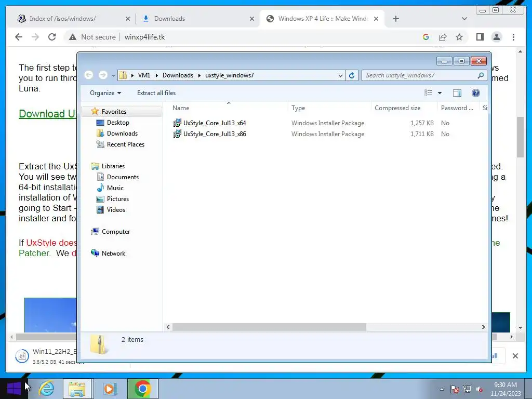Click VM1 in the address breadcrumb
The width and height of the screenshot is (532, 399).
point(144,75)
